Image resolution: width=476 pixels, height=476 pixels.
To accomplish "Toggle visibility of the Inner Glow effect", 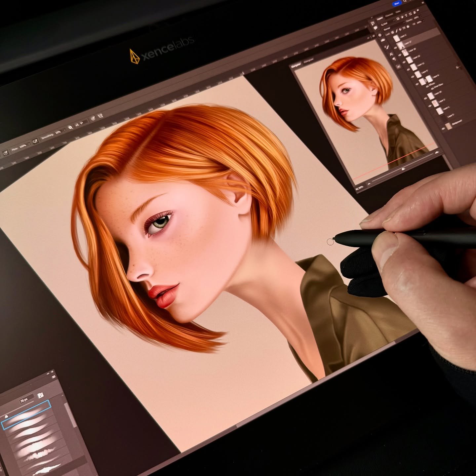I will tap(432, 88).
